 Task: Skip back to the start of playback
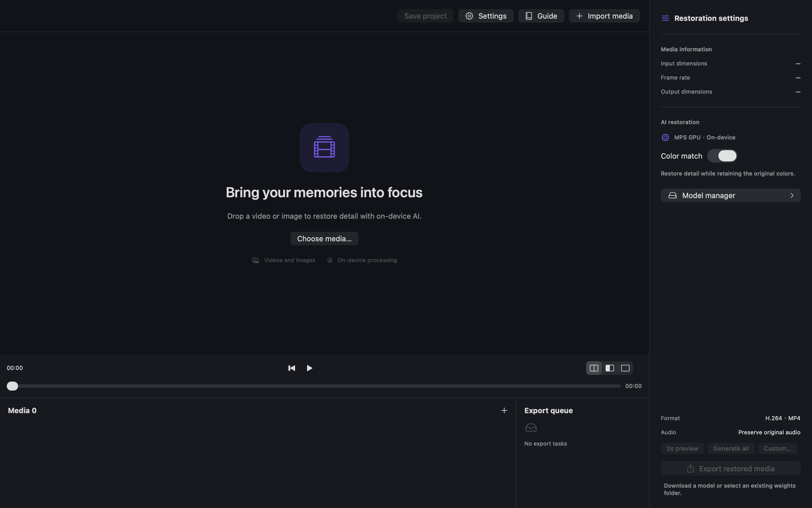point(292,368)
